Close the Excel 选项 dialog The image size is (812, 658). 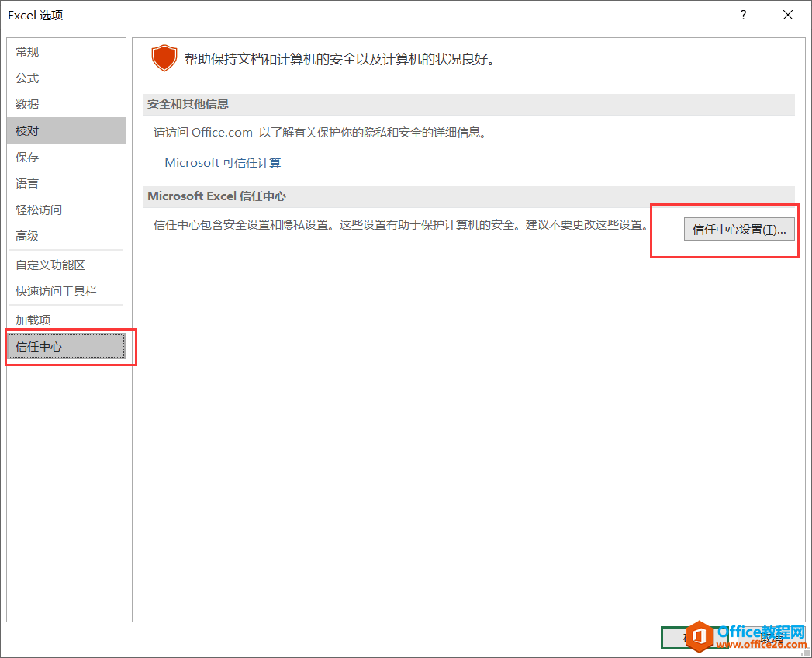(788, 15)
